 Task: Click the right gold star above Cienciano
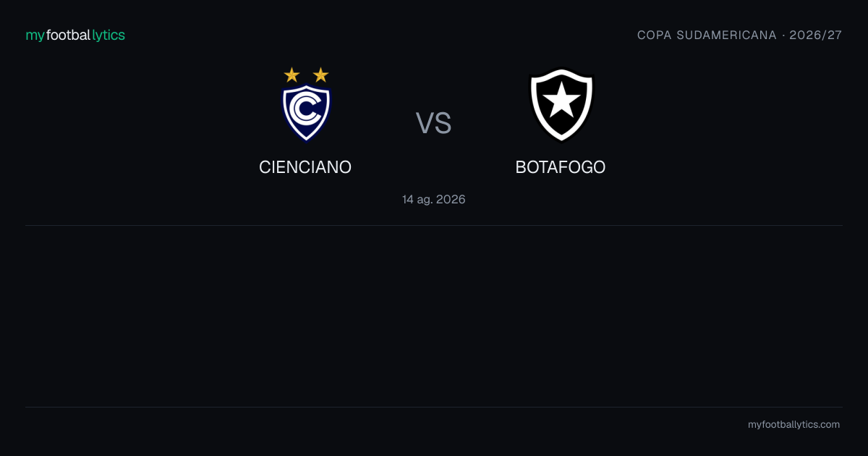tap(320, 75)
